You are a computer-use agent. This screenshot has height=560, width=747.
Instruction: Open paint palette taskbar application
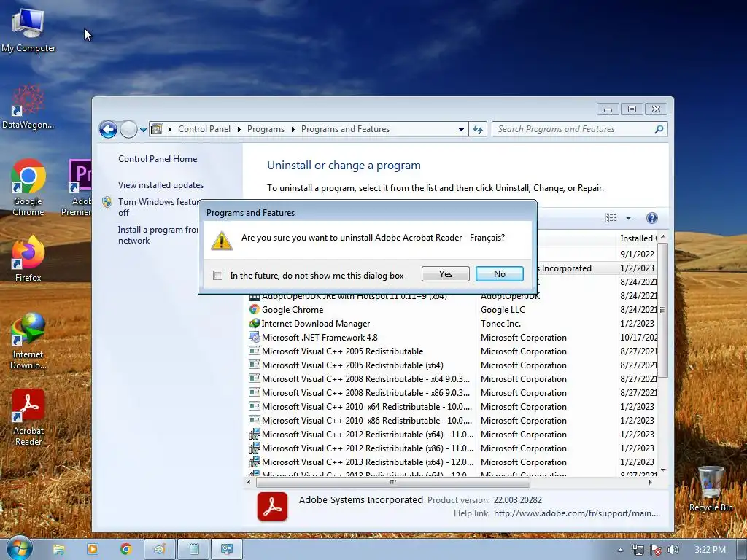tap(159, 550)
